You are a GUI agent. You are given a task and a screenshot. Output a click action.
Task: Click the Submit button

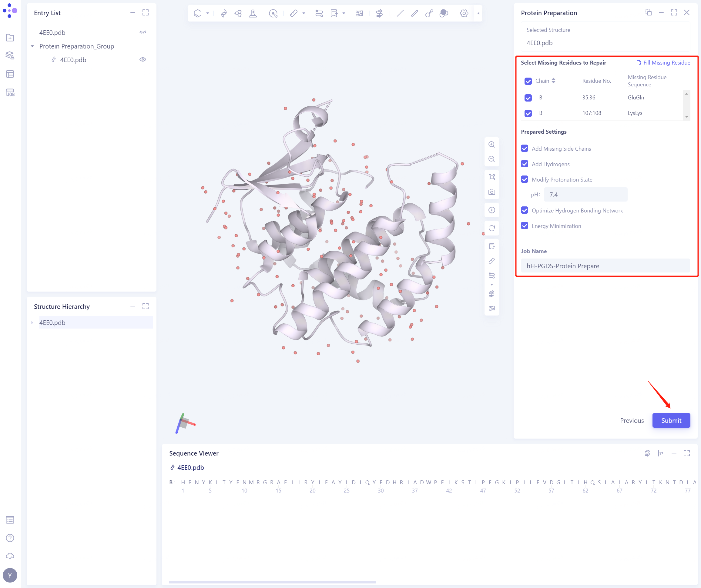[671, 420]
